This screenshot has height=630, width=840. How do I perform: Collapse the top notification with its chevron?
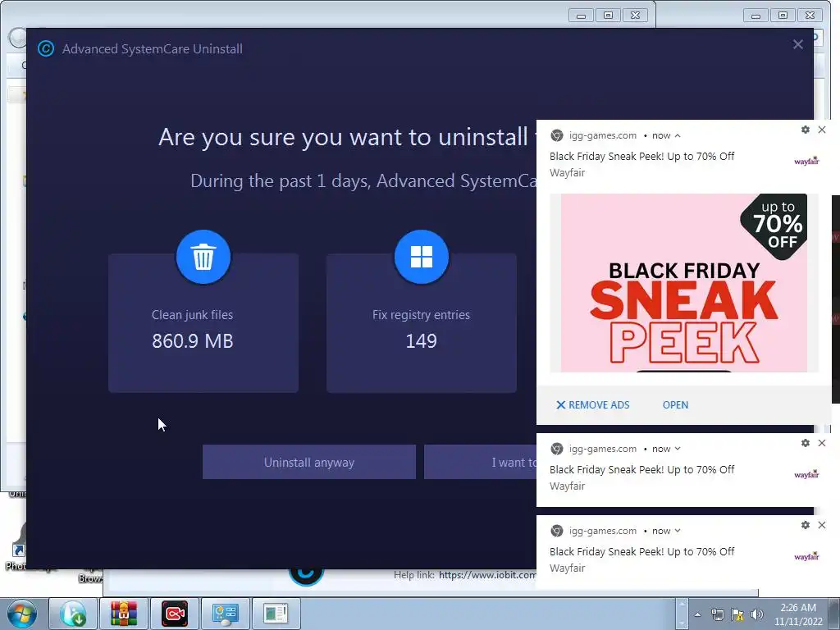click(x=678, y=135)
